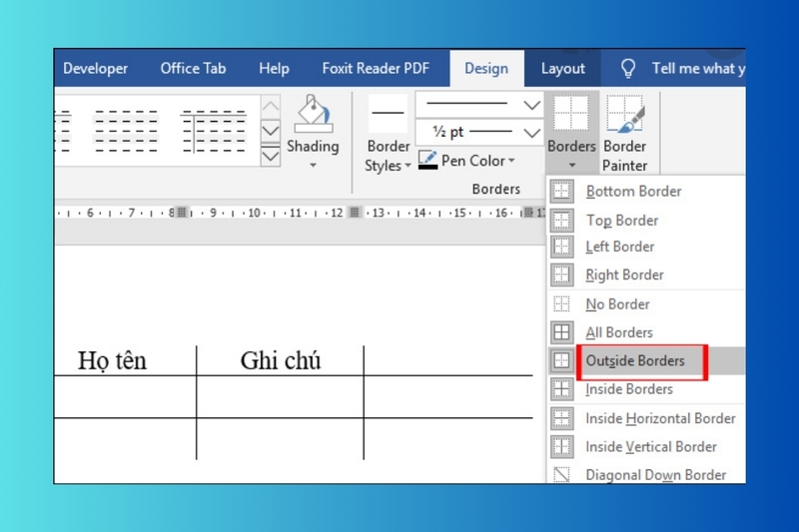Open the Border Styles dropdown arrow
The image size is (799, 532).
pos(407,166)
